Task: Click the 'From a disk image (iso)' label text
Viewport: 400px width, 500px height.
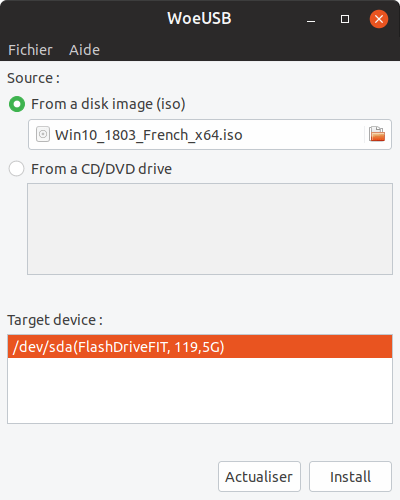Action: click(108, 104)
